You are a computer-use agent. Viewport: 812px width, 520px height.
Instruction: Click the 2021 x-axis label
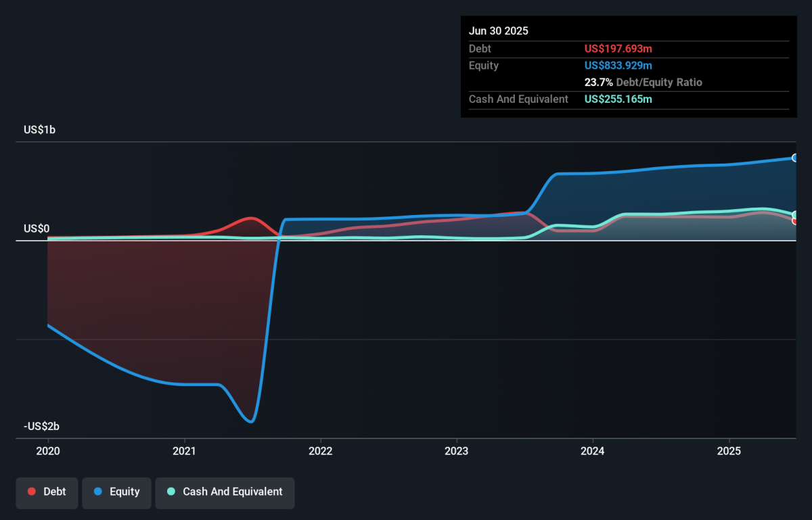coord(185,450)
